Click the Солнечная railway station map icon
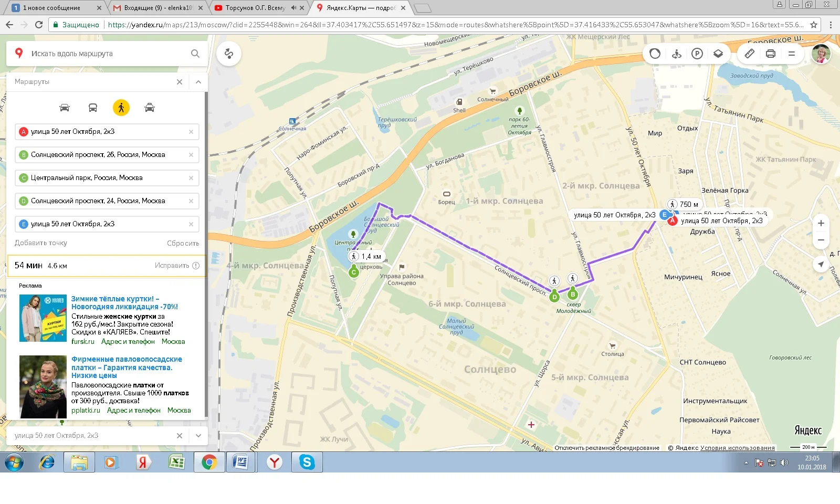This screenshot has height=504, width=840. (x=292, y=122)
